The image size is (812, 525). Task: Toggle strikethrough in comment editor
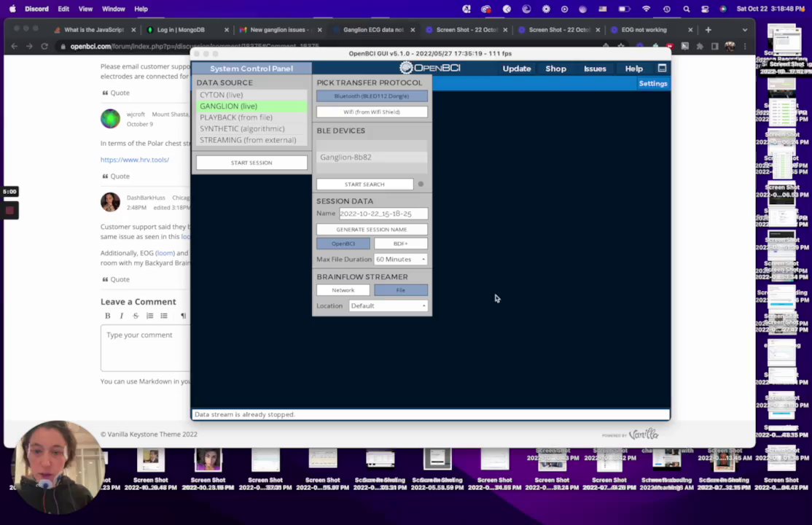click(136, 316)
